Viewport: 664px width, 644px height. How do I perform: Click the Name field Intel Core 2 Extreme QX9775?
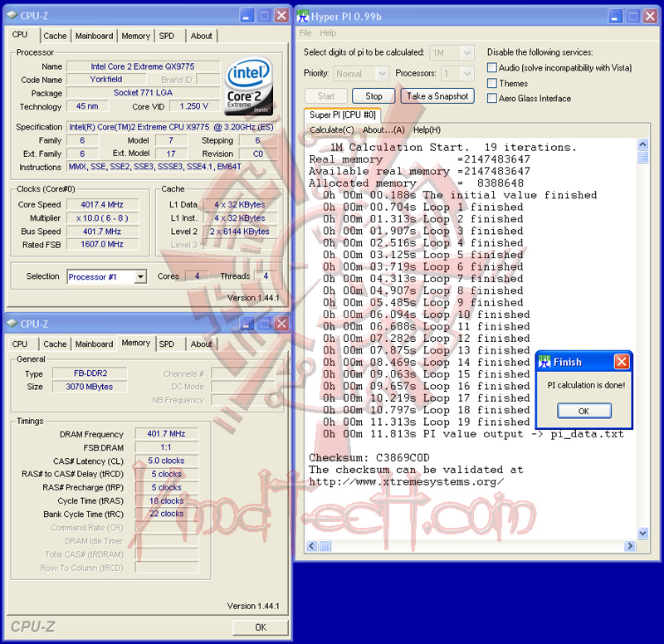click(x=143, y=66)
